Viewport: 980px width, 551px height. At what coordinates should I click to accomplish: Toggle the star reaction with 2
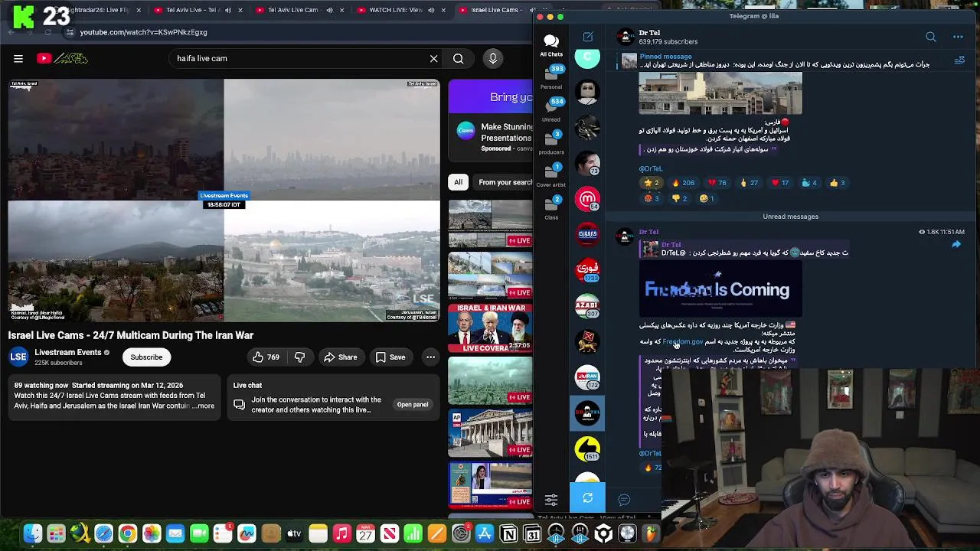pyautogui.click(x=652, y=183)
